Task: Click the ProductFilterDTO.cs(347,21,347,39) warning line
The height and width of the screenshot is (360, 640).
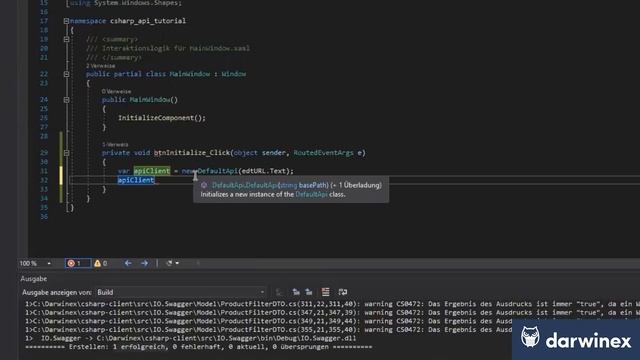Action: click(x=332, y=313)
